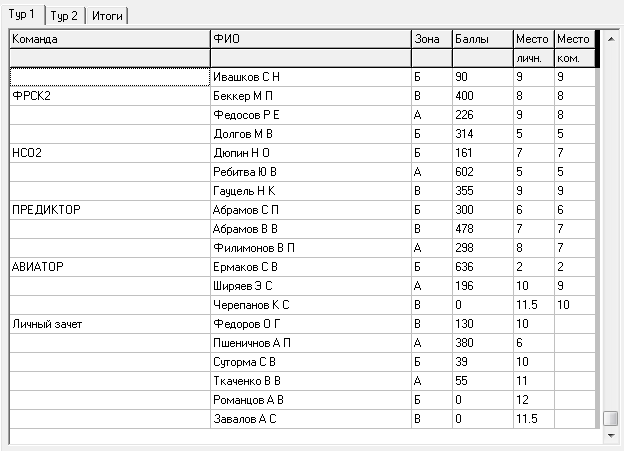Viewport: 624px width, 451px height.
Task: Select the Ермаков С В name cell
Action: pos(311,267)
